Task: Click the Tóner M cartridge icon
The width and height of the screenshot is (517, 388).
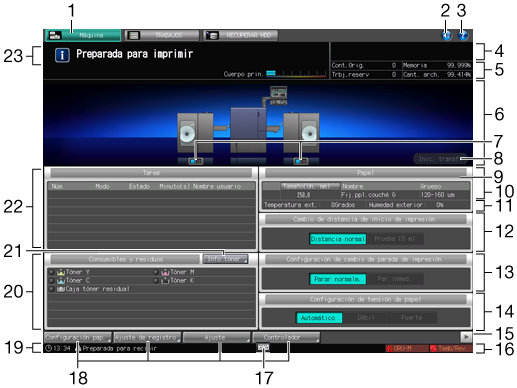Action: [x=165, y=272]
